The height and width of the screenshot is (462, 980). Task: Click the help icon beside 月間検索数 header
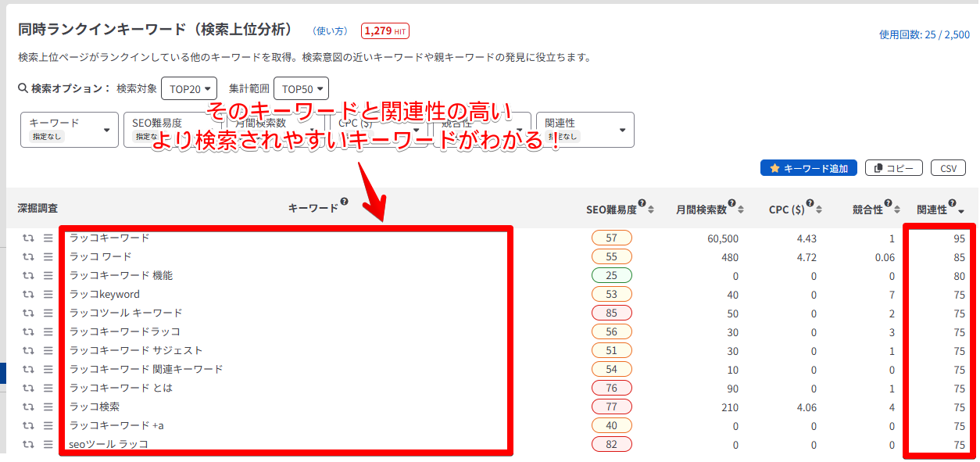coord(731,204)
